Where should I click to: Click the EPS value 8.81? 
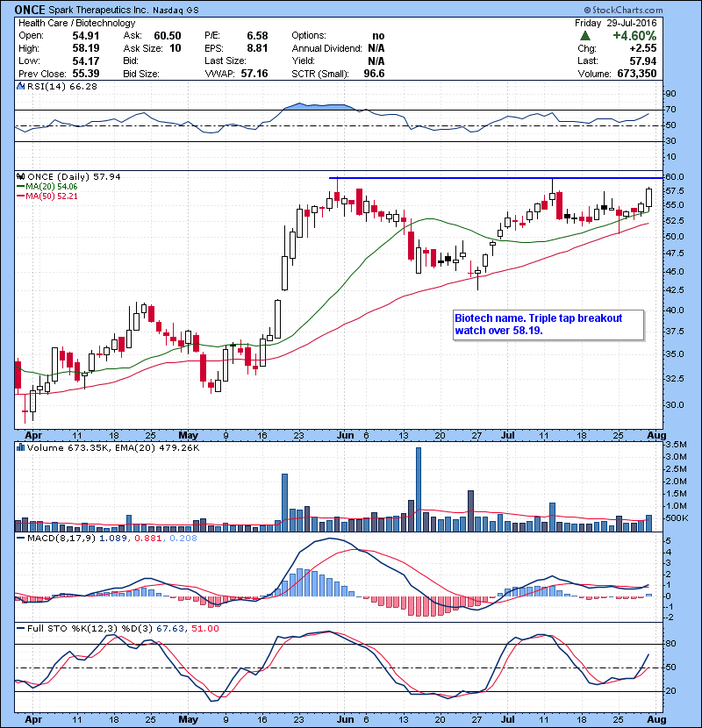257,48
